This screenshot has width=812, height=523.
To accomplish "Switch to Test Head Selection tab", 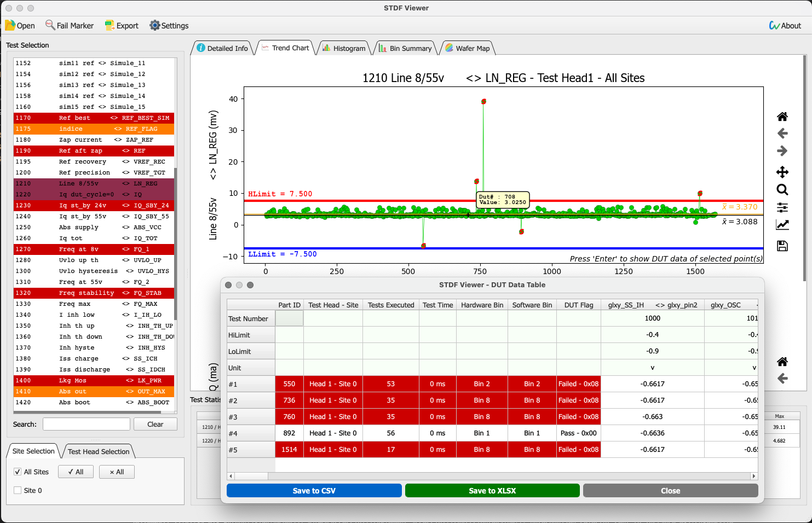I will 99,451.
